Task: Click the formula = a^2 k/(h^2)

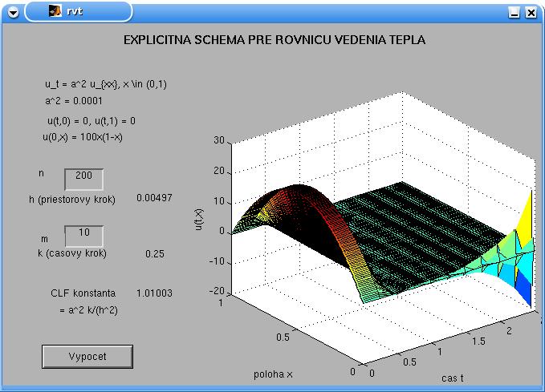Action: click(88, 310)
